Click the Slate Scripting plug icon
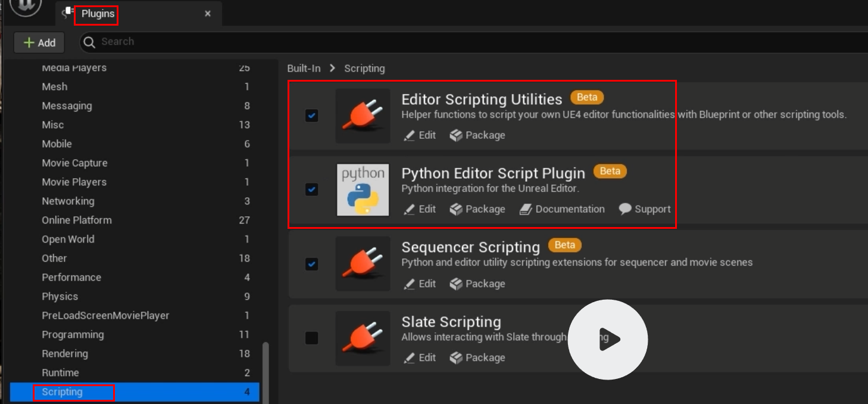Image resolution: width=868 pixels, height=404 pixels. coord(363,338)
